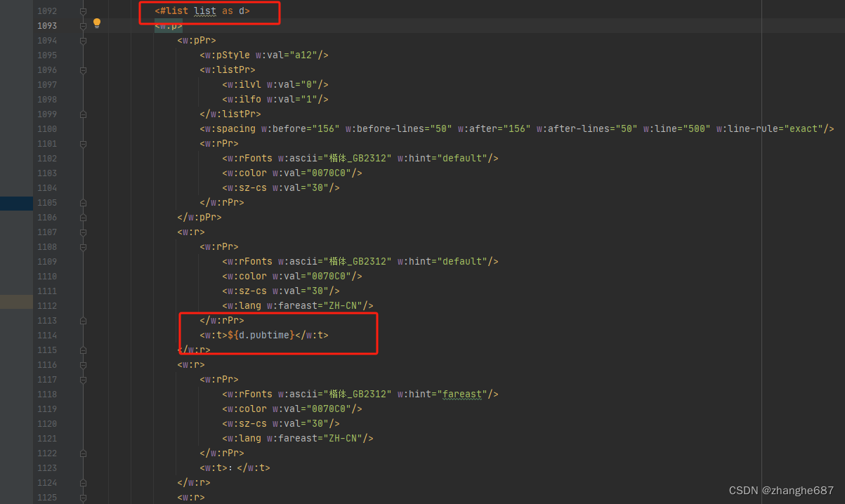The image size is (845, 504).
Task: Collapse the w:p fold marker at line 1093
Action: point(83,26)
